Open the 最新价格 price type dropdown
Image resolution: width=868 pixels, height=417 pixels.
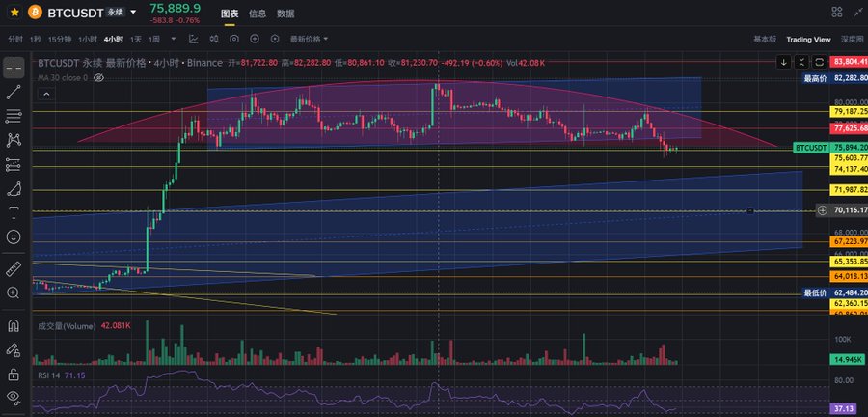tap(309, 40)
